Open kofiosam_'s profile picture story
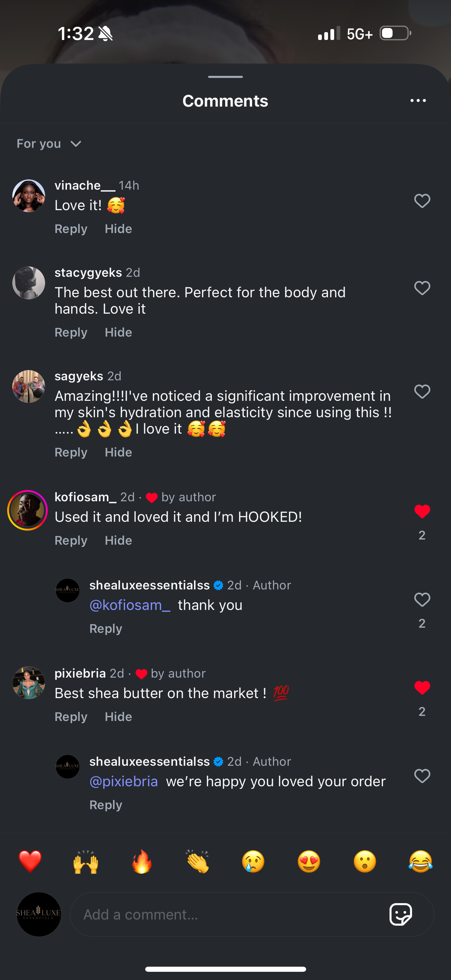 [28, 511]
